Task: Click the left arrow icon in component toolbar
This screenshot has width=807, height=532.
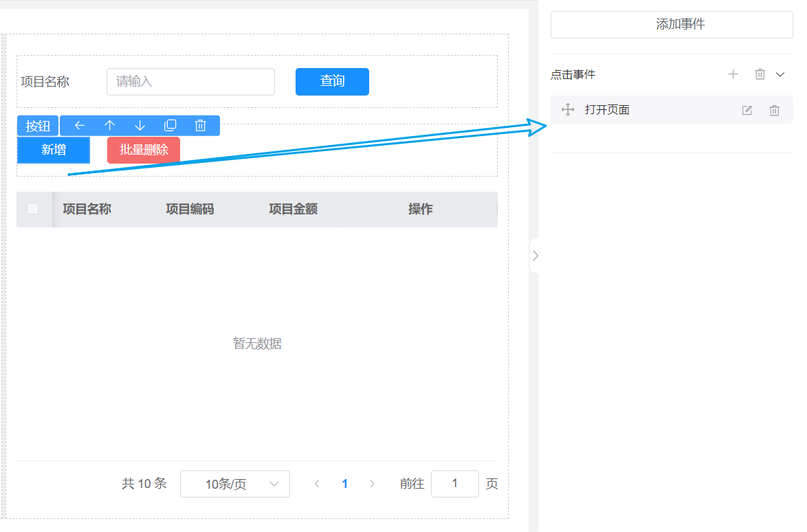Action: [x=80, y=126]
